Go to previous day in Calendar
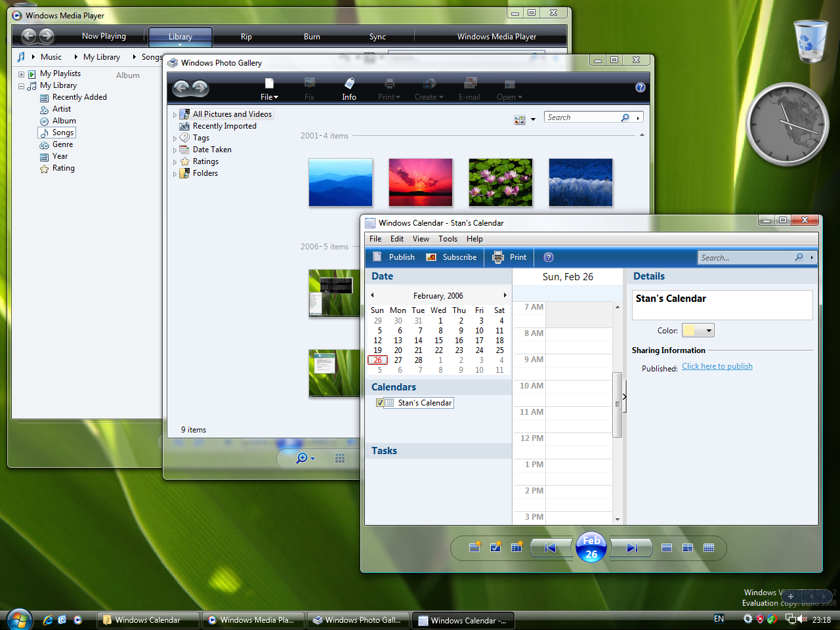The image size is (840, 630). click(x=551, y=547)
